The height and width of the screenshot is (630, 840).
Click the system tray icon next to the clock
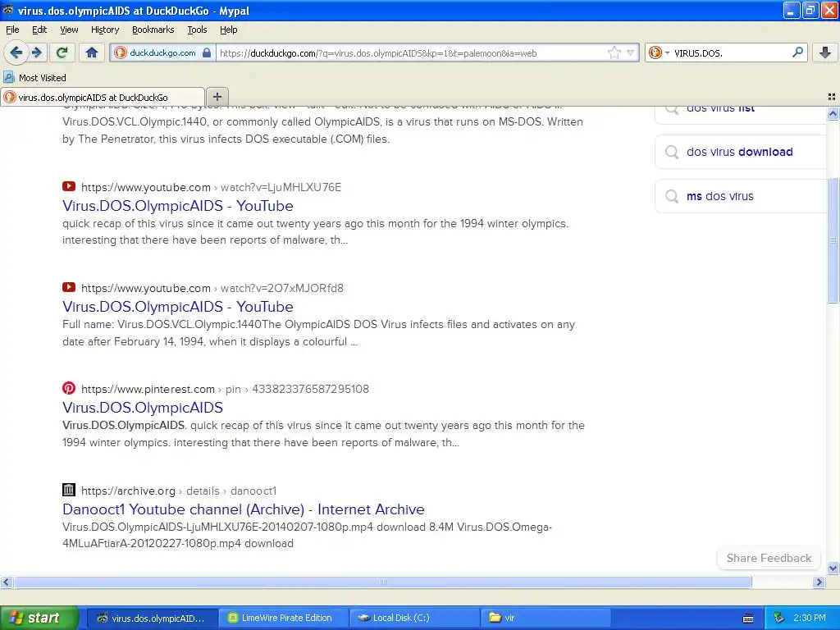pos(779,618)
